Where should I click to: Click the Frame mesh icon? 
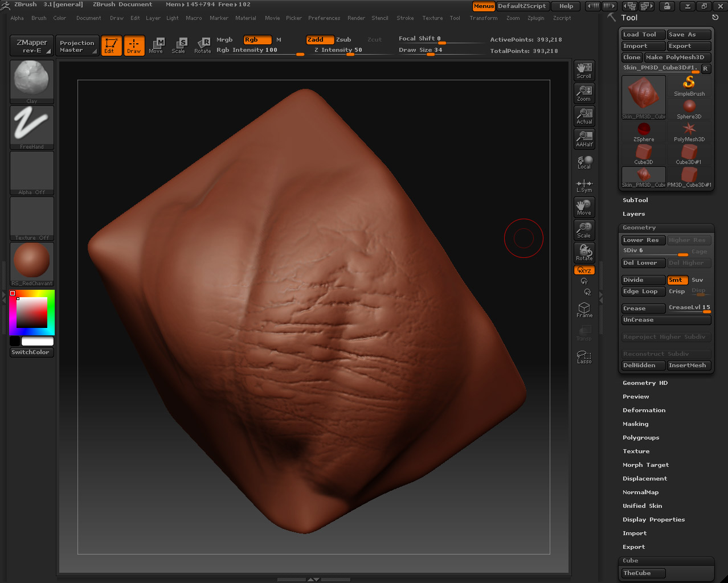(584, 310)
